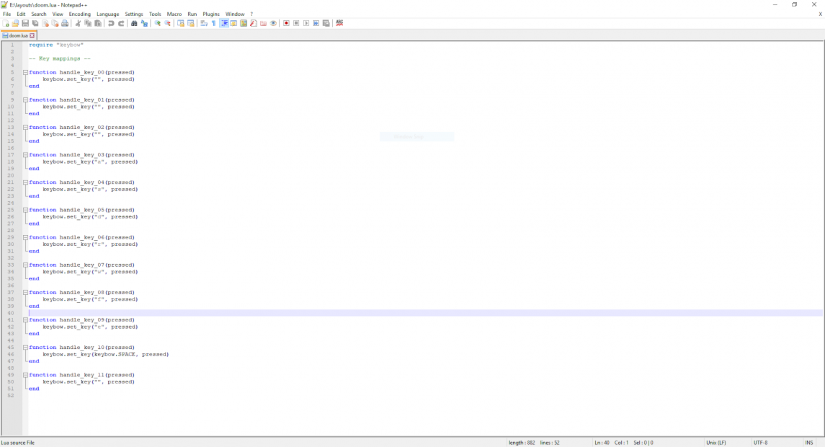Click Unix (LF) in status bar

tap(716, 443)
